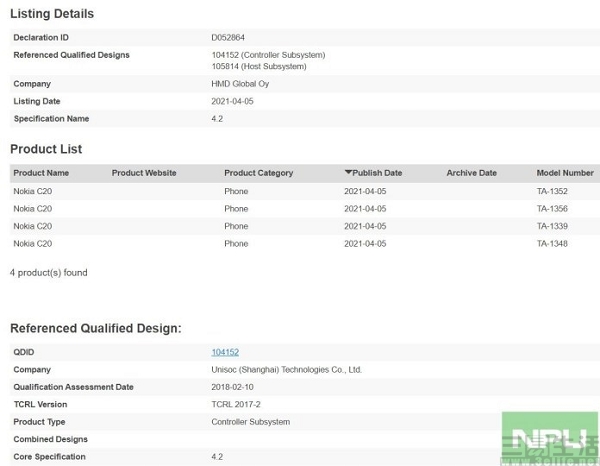Image resolution: width=600 pixels, height=466 pixels.
Task: Click Core Specification value 4.2
Action: point(217,456)
